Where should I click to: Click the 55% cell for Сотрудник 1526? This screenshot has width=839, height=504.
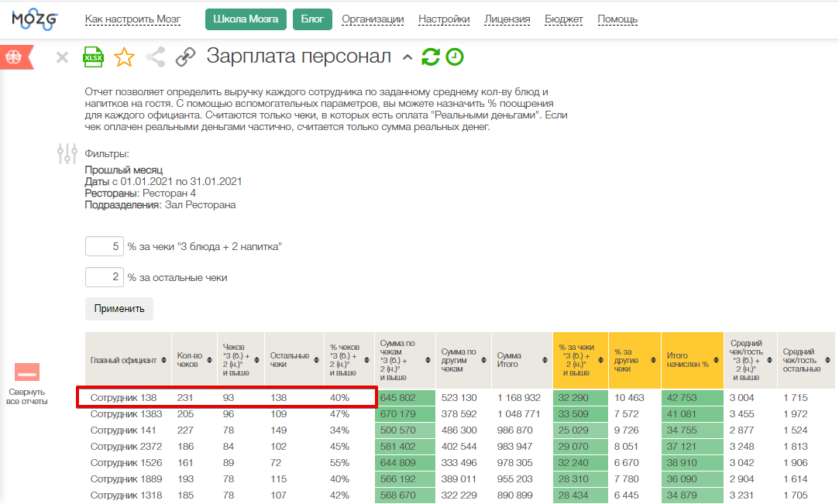click(340, 463)
